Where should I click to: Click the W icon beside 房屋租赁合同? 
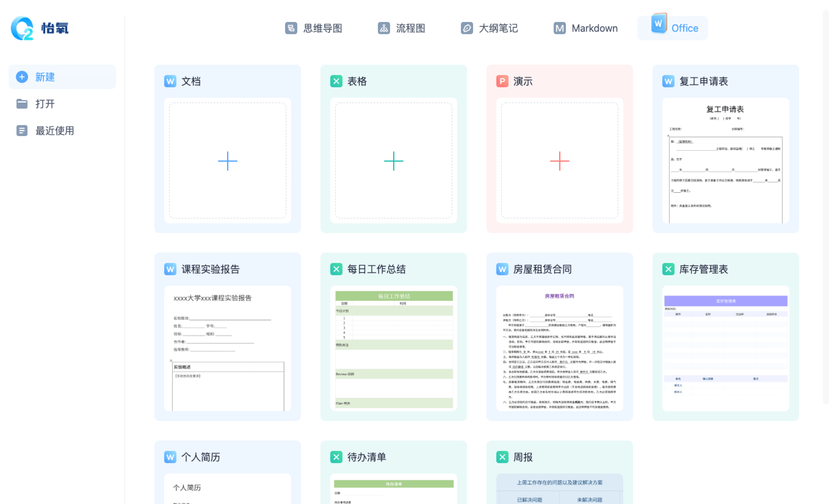click(x=502, y=269)
